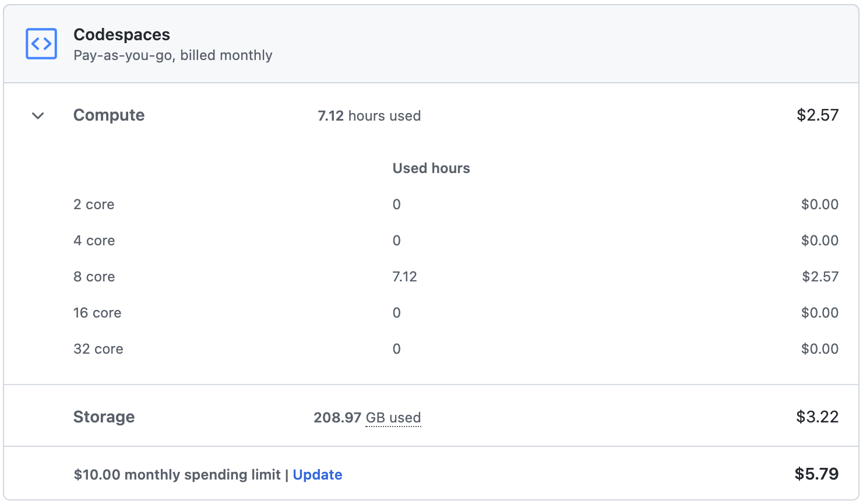The image size is (863, 504).
Task: Select the '8 core' row label
Action: point(94,277)
